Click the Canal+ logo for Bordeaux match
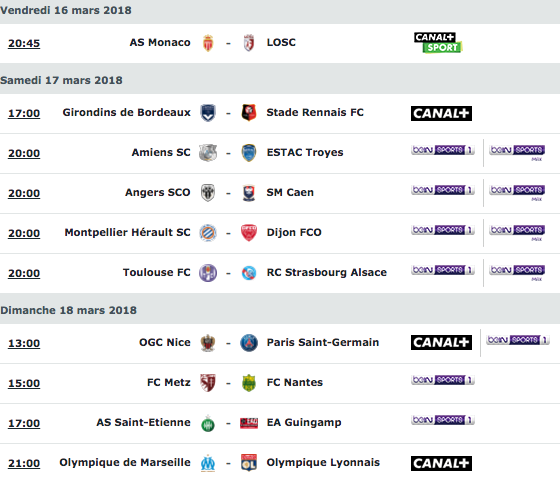The width and height of the screenshot is (560, 481). [x=441, y=113]
